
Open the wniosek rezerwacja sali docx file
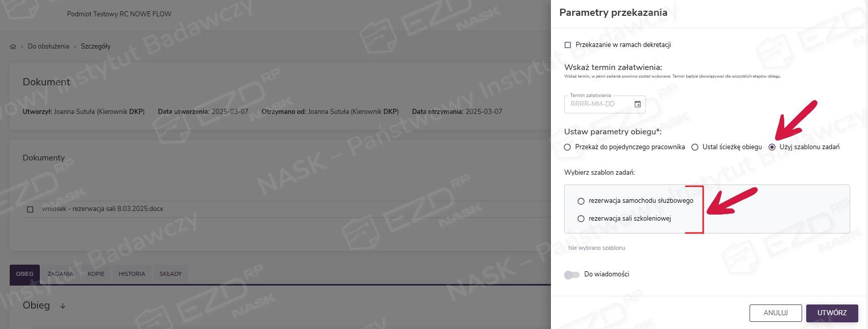pyautogui.click(x=103, y=209)
